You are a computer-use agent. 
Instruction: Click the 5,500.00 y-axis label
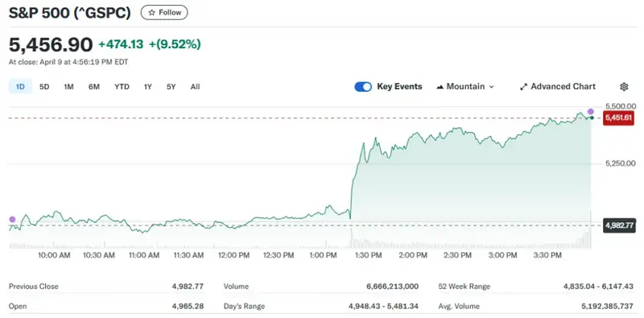coord(620,106)
